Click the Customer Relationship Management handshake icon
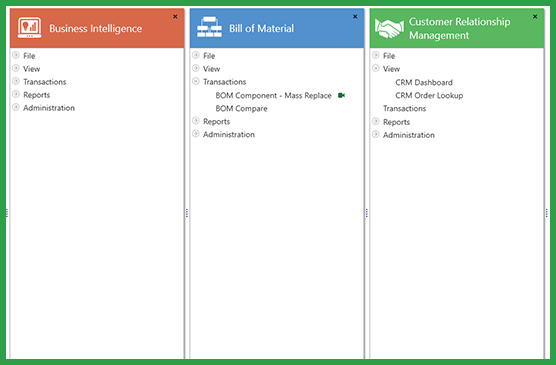The height and width of the screenshot is (365, 556). [389, 28]
